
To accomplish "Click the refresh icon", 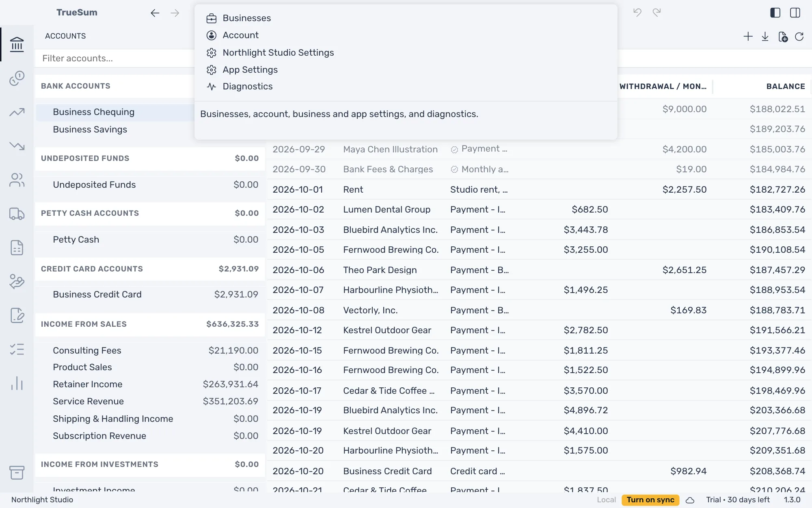I will tap(799, 37).
